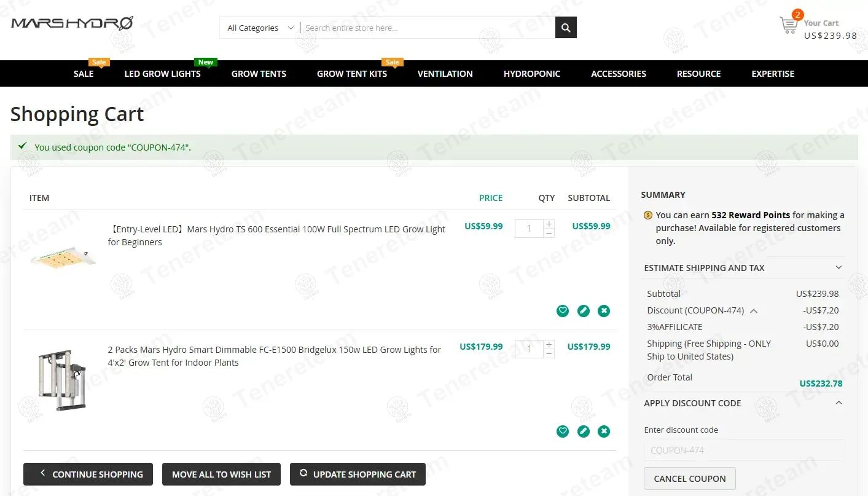Open the LED GROW LIGHTS menu

(x=163, y=74)
